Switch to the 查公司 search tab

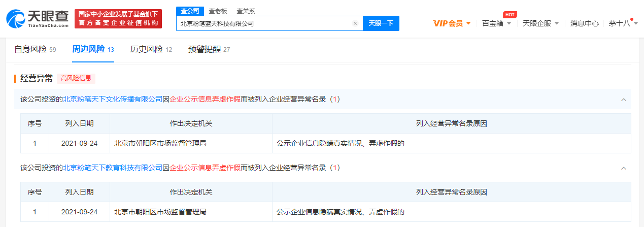click(190, 11)
